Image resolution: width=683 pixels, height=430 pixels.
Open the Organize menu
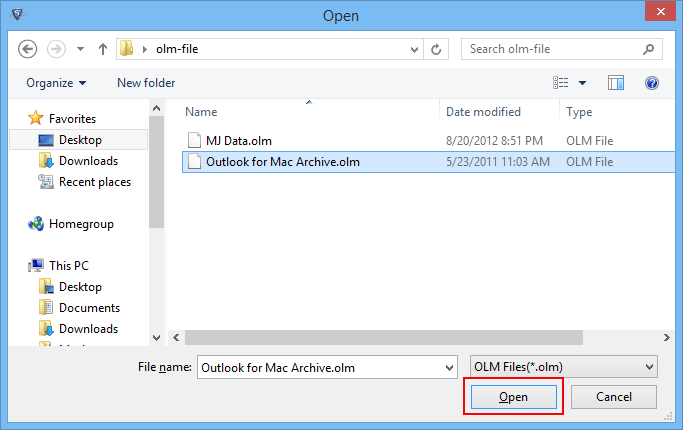pos(56,83)
